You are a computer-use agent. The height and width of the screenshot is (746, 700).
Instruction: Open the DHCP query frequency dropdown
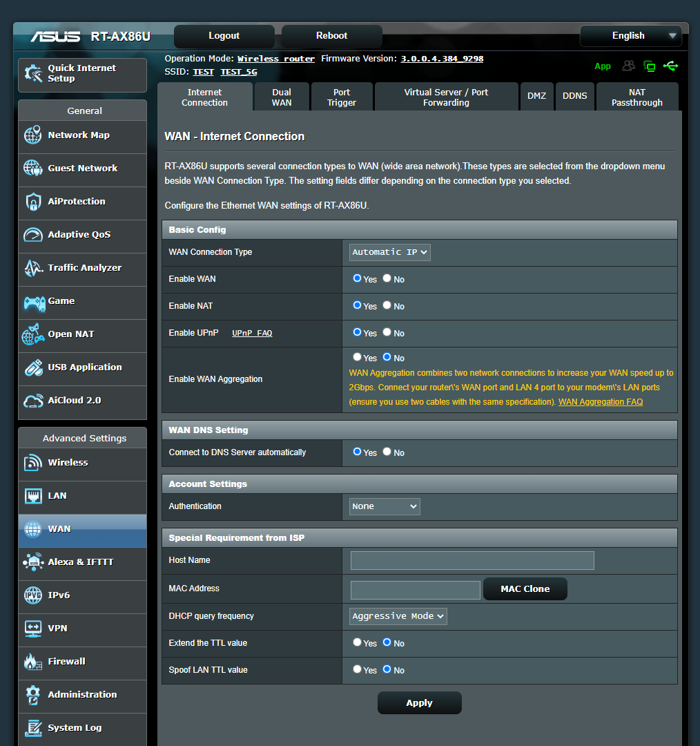pyautogui.click(x=398, y=617)
